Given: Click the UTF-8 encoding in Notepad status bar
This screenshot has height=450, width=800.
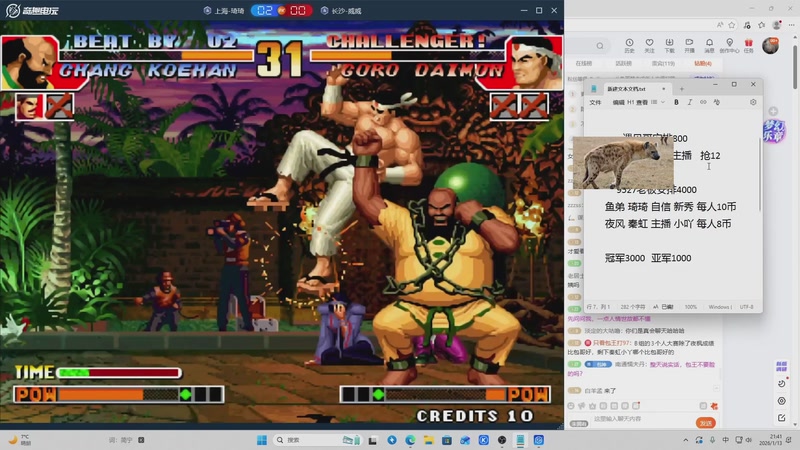Looking at the screenshot, I should pos(746,307).
